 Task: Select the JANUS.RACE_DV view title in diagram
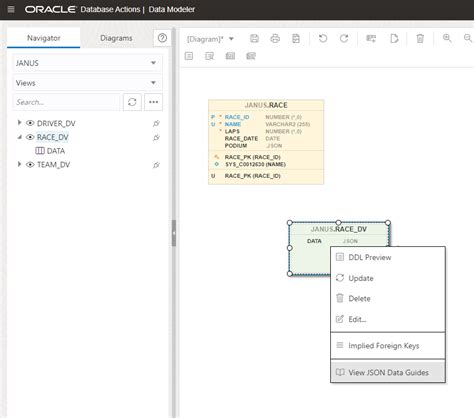coord(339,229)
